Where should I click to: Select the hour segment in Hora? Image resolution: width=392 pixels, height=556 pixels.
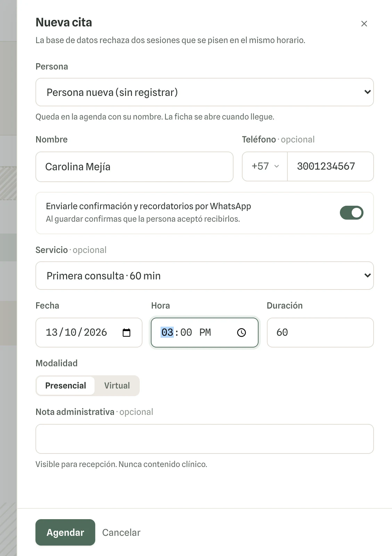pos(167,332)
